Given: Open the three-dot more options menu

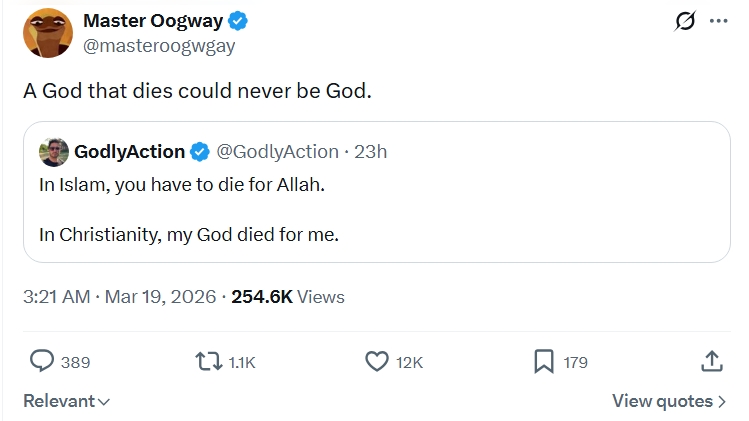Looking at the screenshot, I should (718, 20).
